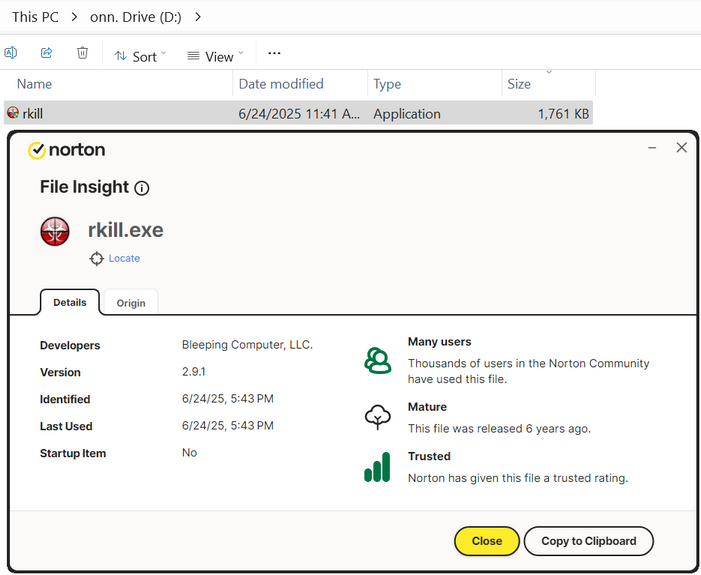Click File Insight info icon

tap(142, 188)
